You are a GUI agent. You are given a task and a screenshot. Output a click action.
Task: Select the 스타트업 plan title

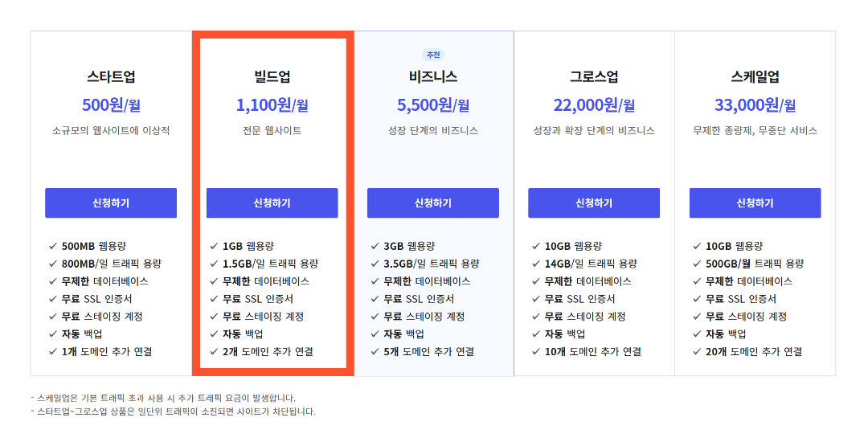pos(111,76)
